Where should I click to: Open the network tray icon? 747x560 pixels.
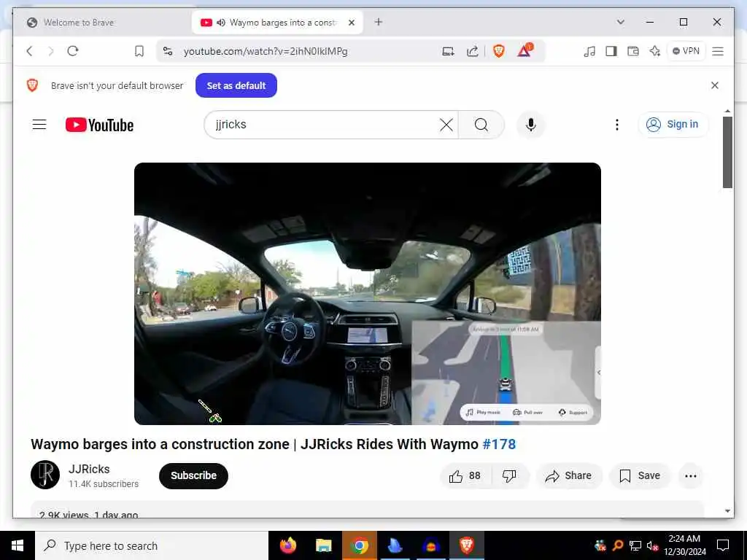(635, 545)
